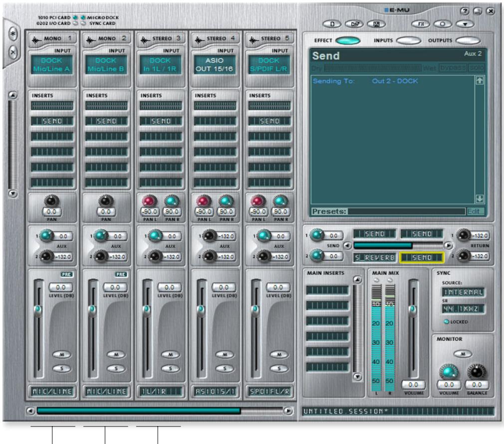Solo strip 1 with the S button
This screenshot has height=444, width=504.
62,368
